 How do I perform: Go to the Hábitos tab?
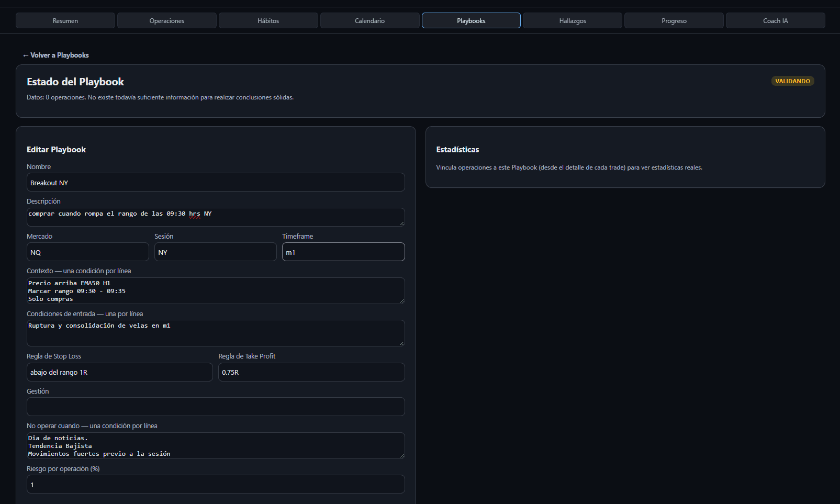tap(268, 21)
